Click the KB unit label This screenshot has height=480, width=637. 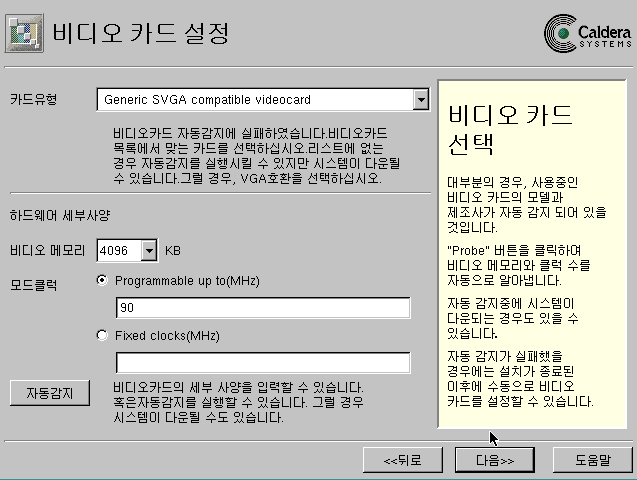pyautogui.click(x=173, y=251)
